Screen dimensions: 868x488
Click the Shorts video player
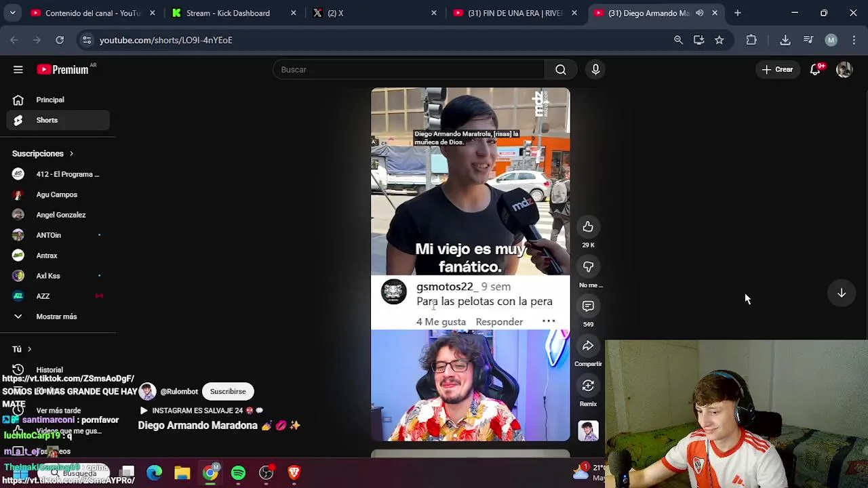coord(470,264)
